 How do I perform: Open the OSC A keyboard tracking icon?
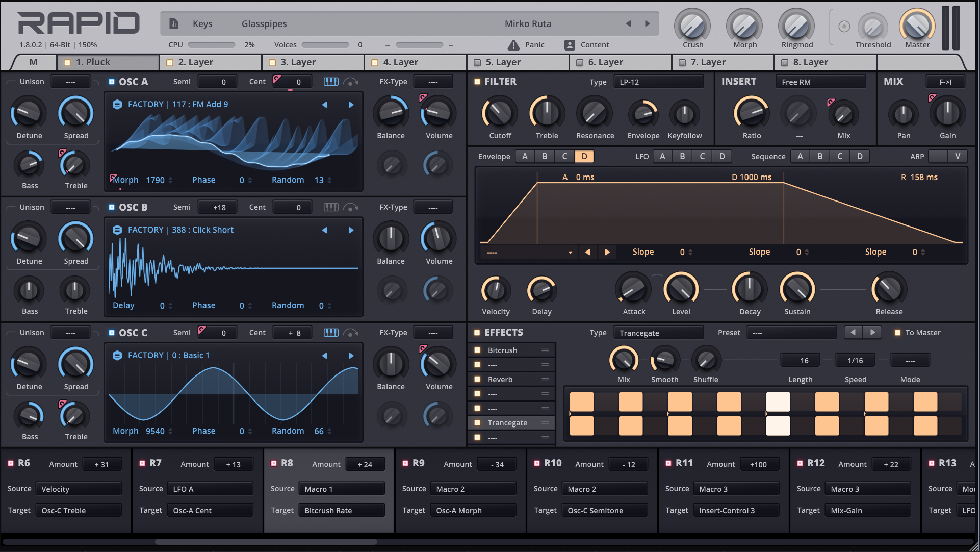(x=331, y=82)
